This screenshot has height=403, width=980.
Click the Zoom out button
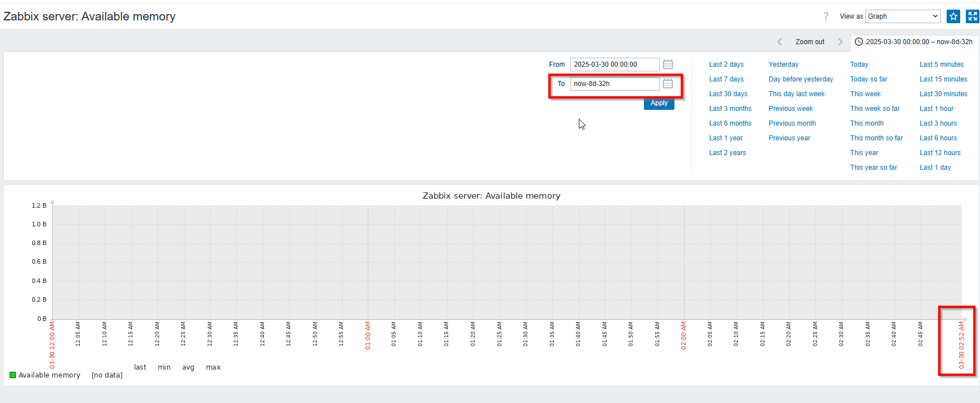click(x=810, y=42)
